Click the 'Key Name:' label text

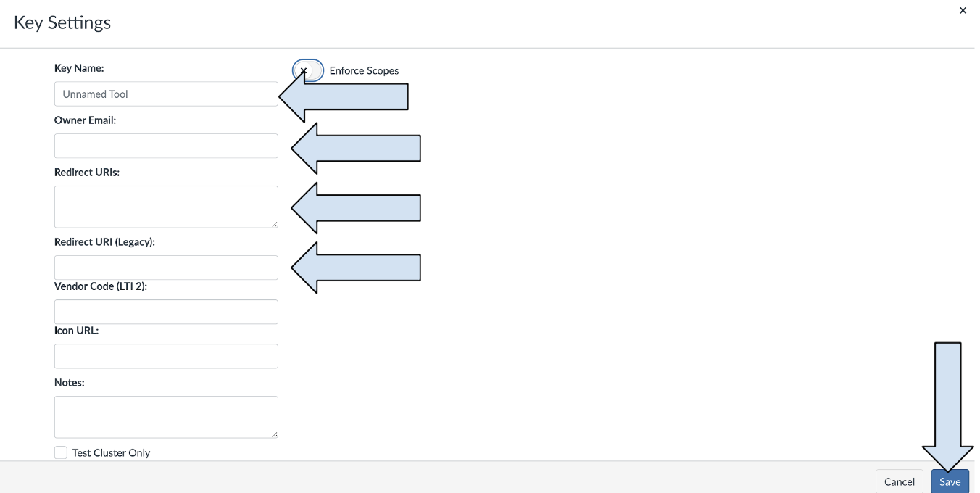[79, 68]
